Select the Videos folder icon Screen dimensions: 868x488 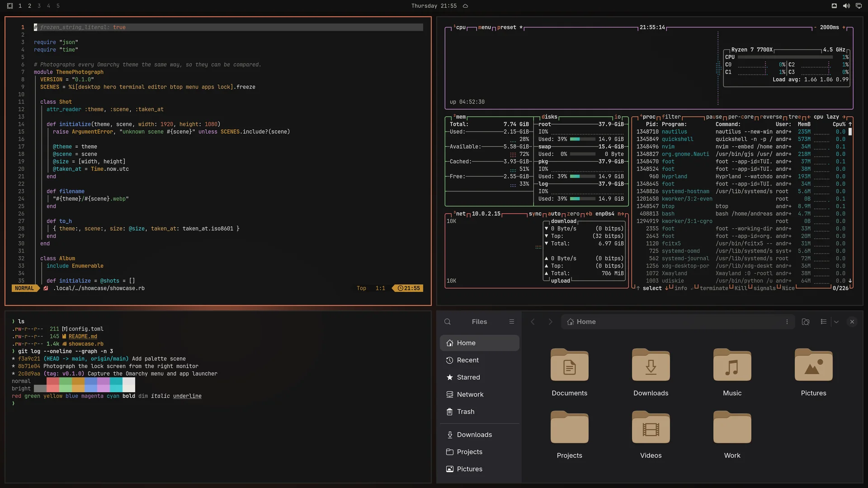pos(651,427)
